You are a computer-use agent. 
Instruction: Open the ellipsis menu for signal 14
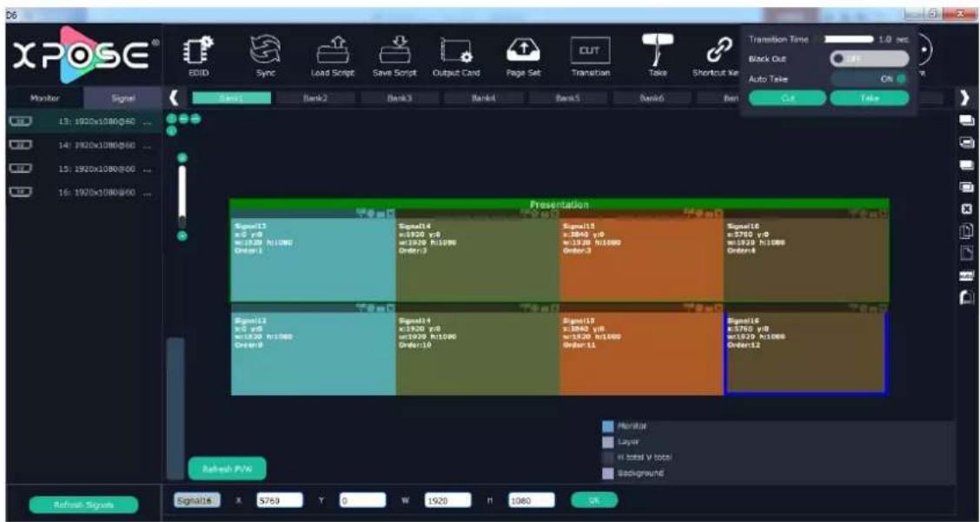(148, 146)
